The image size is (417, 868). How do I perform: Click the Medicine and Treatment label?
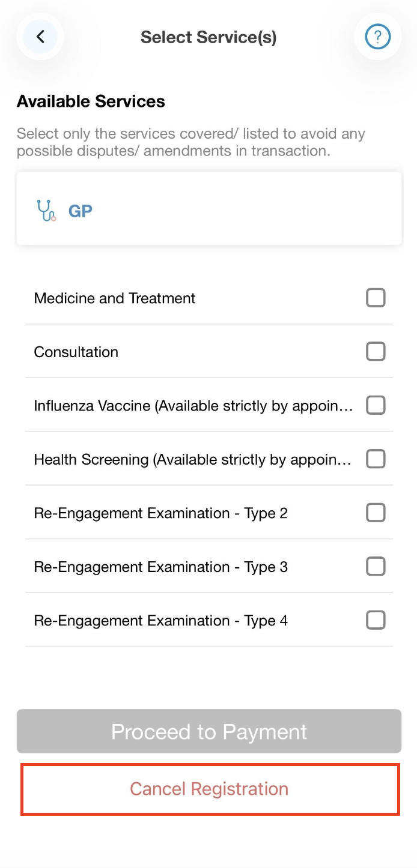pos(115,298)
